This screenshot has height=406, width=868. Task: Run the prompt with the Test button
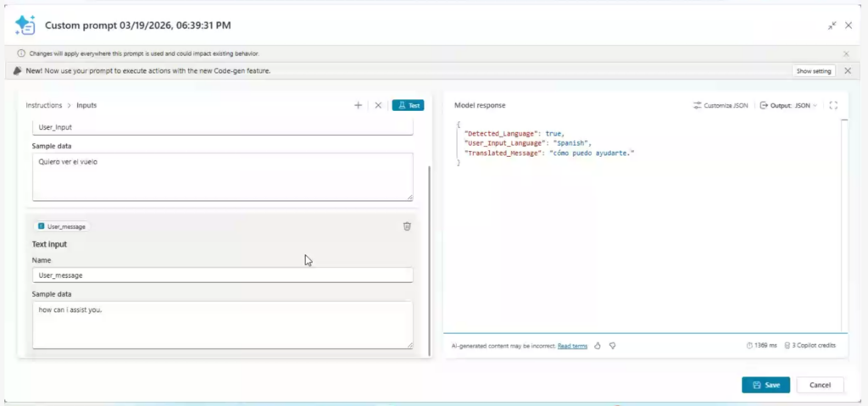408,106
